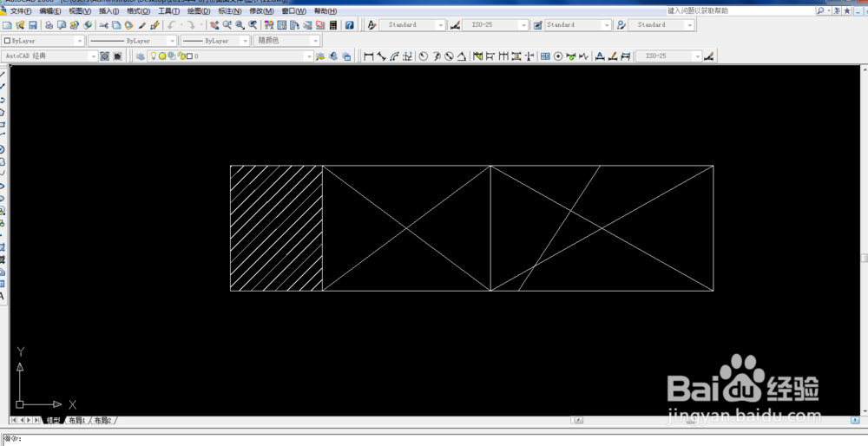Click the Plot Preview icon
The height and width of the screenshot is (446, 868).
pos(62,25)
